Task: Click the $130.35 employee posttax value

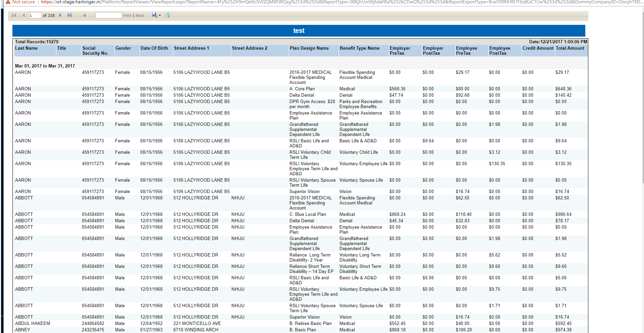Action: tap(497, 163)
